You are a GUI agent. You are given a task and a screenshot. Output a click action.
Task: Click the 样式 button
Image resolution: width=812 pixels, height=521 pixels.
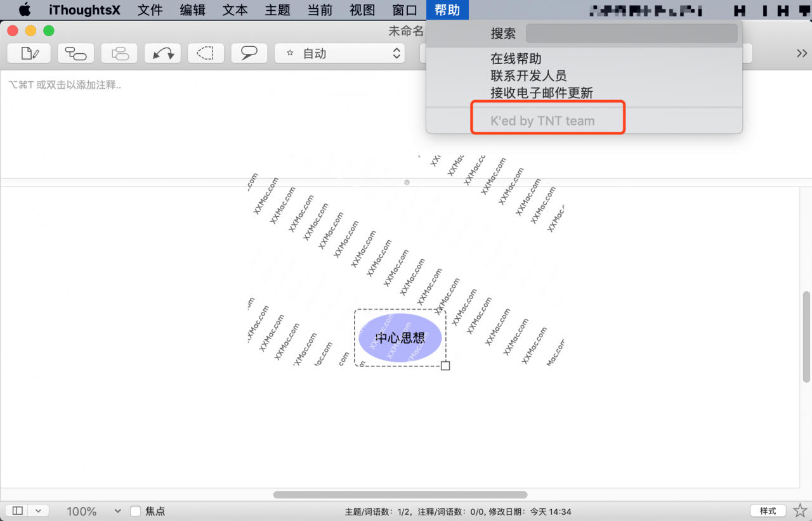click(768, 511)
